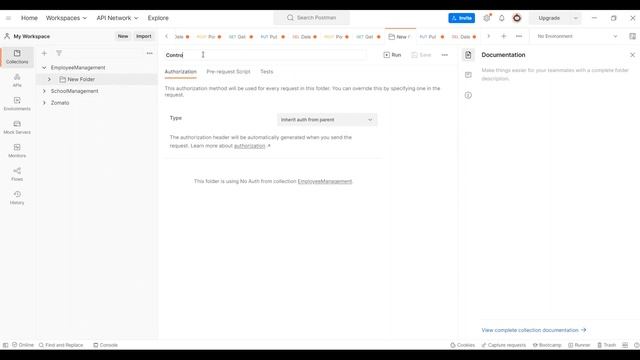640x360 pixels.
Task: Open a new tab with the plus icon
Action: tap(504, 36)
